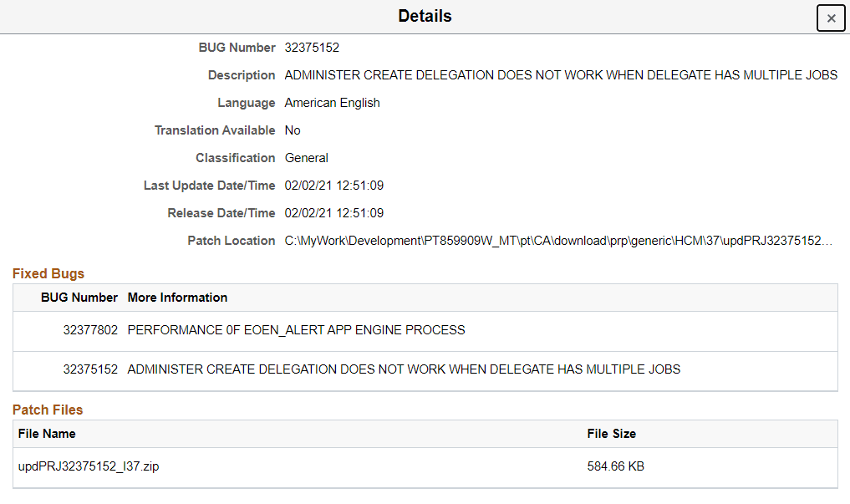This screenshot has height=504, width=850.
Task: Click the Description field text
Action: click(x=561, y=75)
